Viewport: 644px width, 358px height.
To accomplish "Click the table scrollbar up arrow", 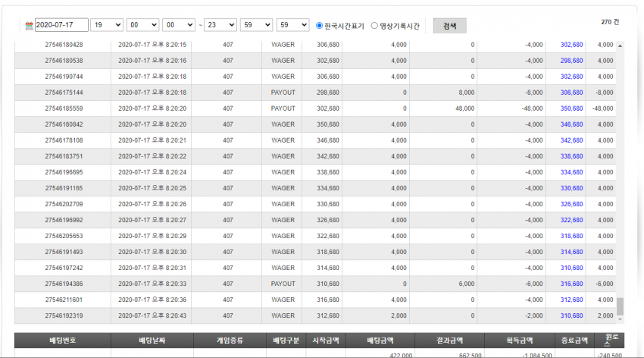I will pyautogui.click(x=620, y=46).
